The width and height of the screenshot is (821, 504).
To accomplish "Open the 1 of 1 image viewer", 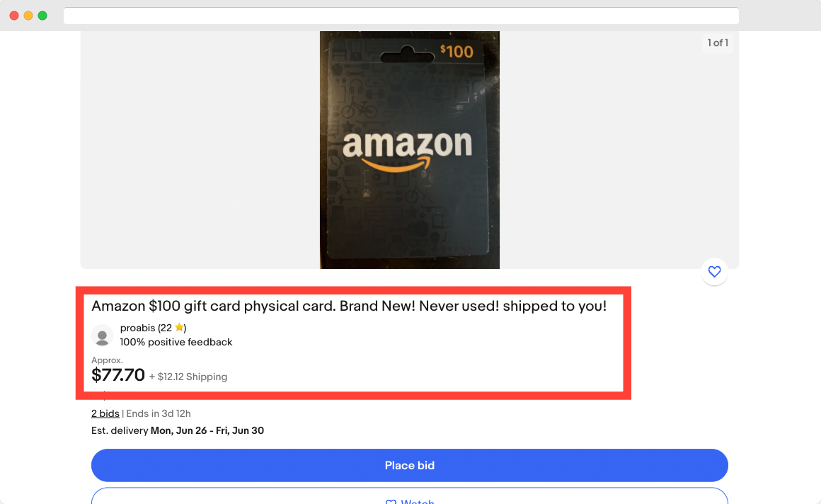I will click(718, 42).
